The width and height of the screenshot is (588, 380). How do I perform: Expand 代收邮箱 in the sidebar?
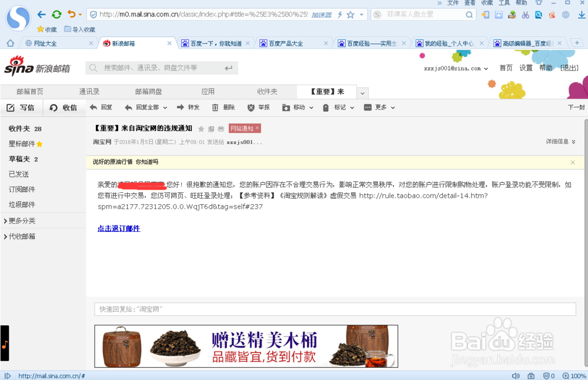(19, 236)
